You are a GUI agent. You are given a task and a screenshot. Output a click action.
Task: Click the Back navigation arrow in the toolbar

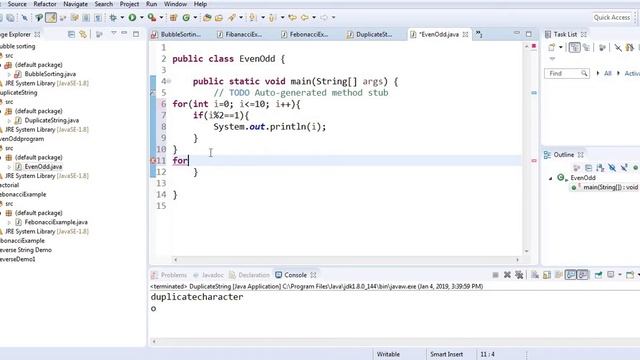(304, 18)
